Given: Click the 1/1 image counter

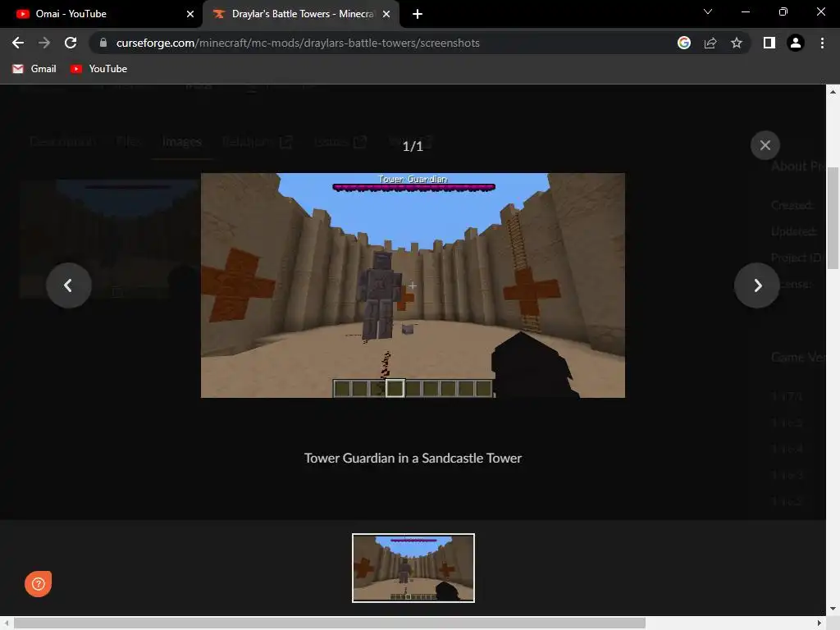Looking at the screenshot, I should click(x=413, y=146).
